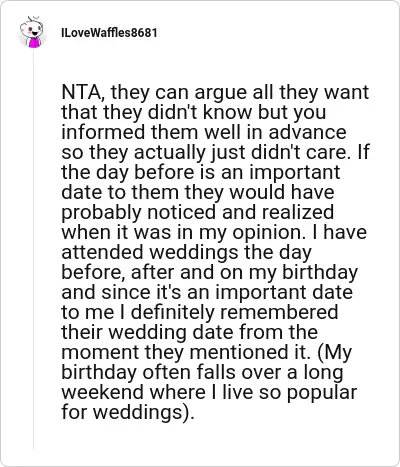Viewport: 400px width, 467px height.
Task: Click the line "the day before is an important"
Action: point(201,172)
